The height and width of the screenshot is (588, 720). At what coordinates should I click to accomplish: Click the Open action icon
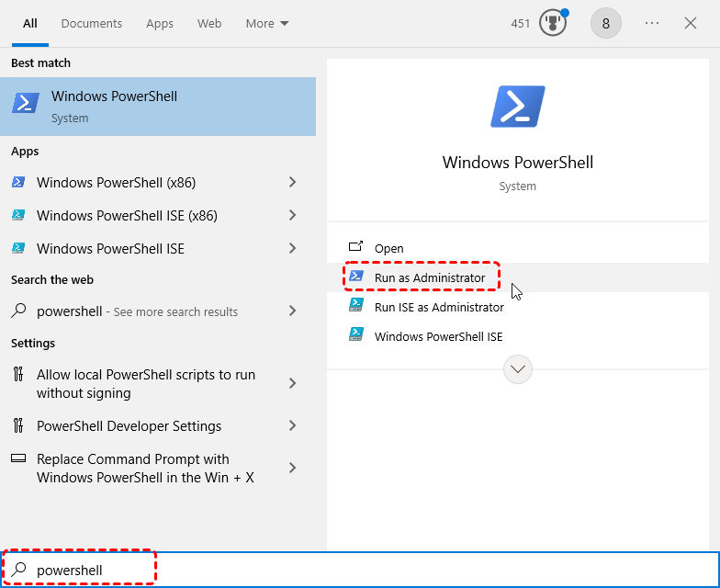(356, 248)
